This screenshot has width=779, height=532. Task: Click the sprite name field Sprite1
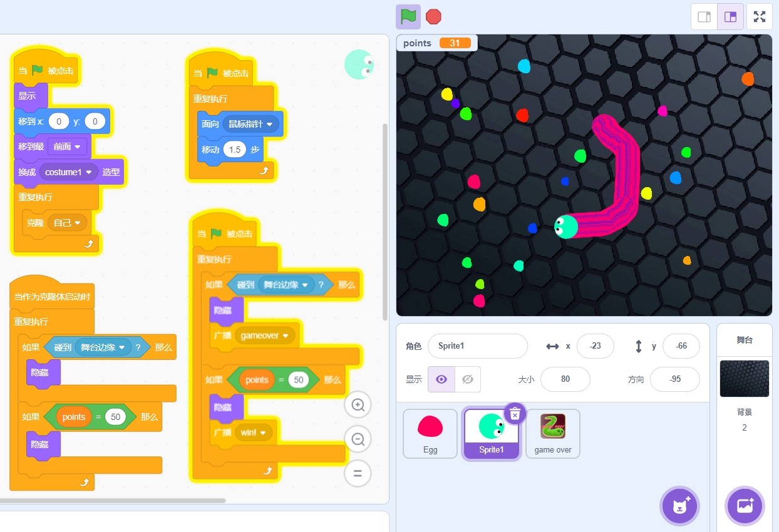pyautogui.click(x=478, y=346)
